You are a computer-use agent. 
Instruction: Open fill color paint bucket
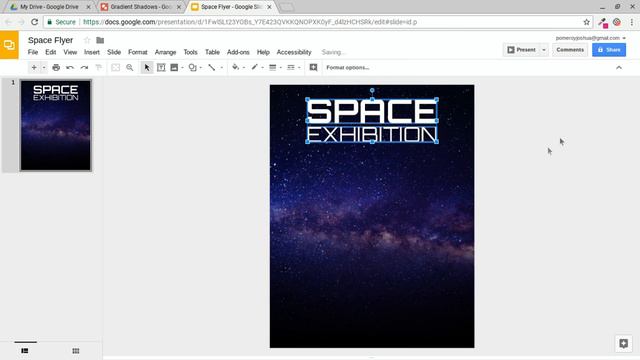(236, 67)
